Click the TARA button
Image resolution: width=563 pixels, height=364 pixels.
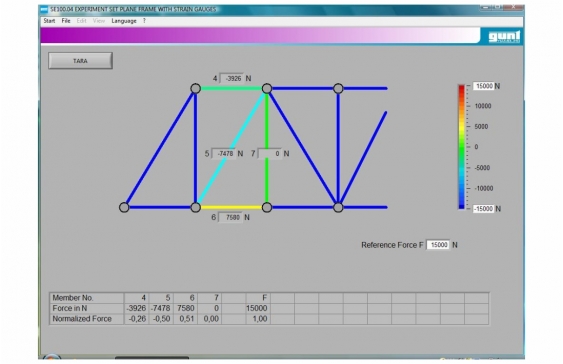pos(80,61)
